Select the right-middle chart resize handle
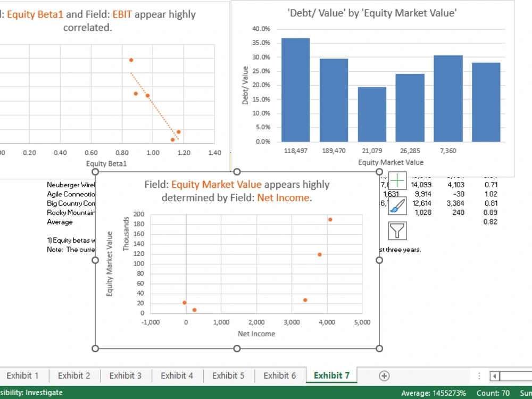 (379, 260)
